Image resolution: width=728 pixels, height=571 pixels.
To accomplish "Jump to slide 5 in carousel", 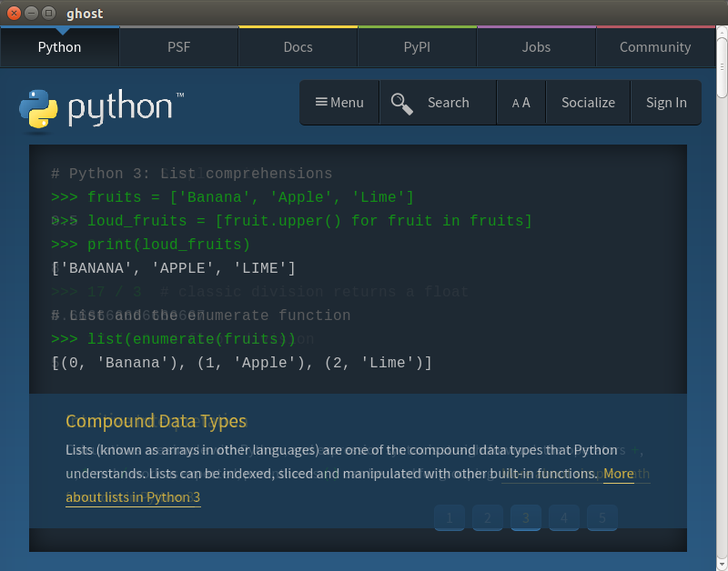I will pyautogui.click(x=602, y=518).
